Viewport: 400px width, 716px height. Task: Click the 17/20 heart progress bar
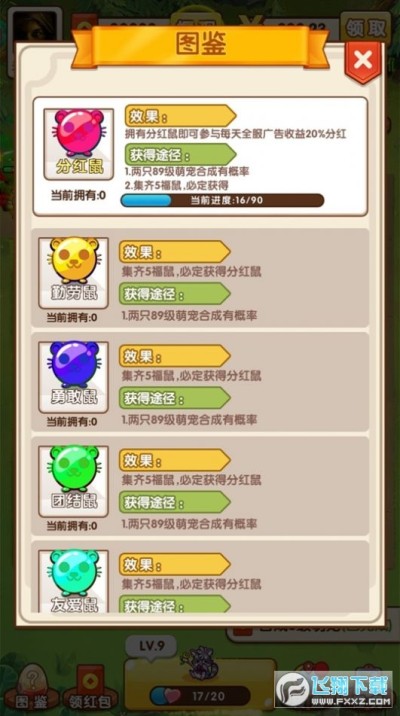tap(200, 696)
